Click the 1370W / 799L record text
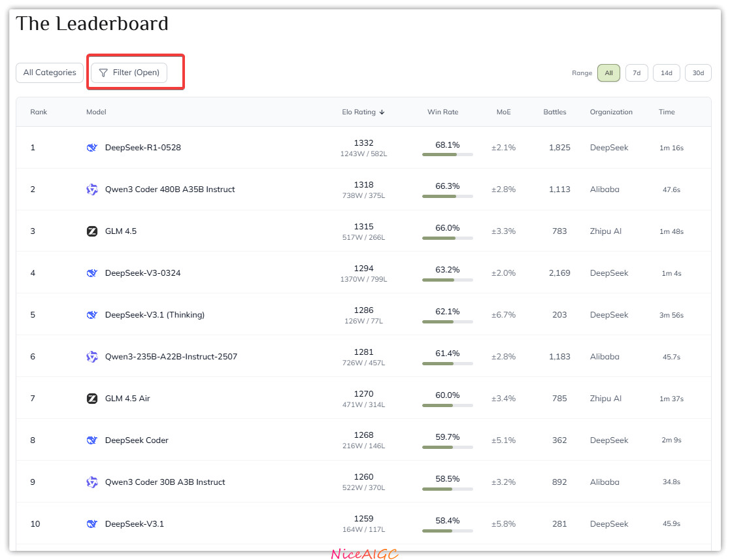Viewport: 730px width, 560px height. click(x=363, y=280)
